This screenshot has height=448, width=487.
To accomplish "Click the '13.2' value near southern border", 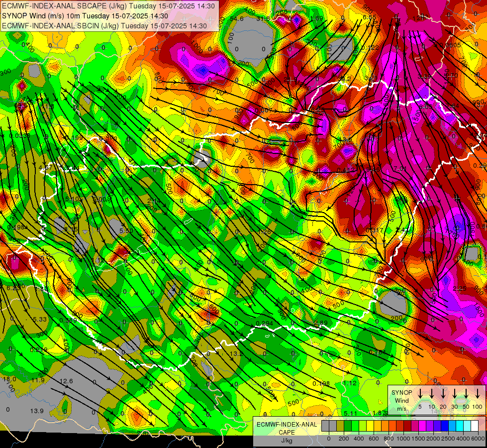I will tap(236, 354).
